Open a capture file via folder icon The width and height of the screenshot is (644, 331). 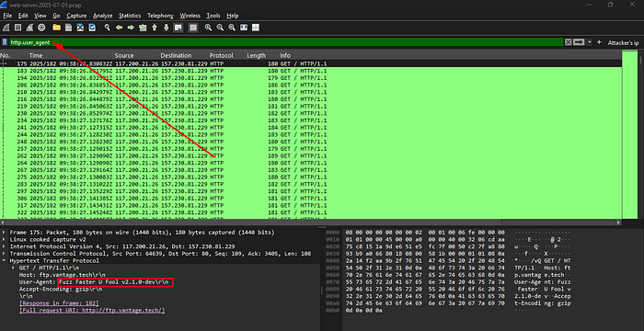click(x=57, y=28)
